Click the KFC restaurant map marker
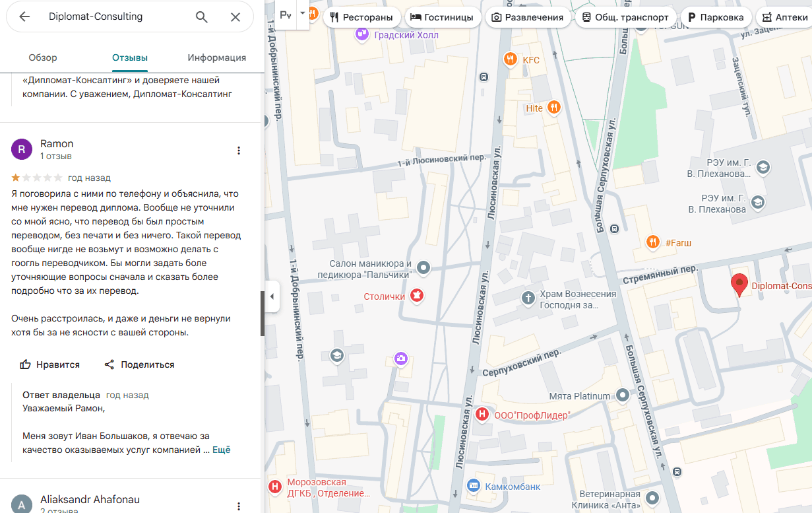 click(x=509, y=60)
